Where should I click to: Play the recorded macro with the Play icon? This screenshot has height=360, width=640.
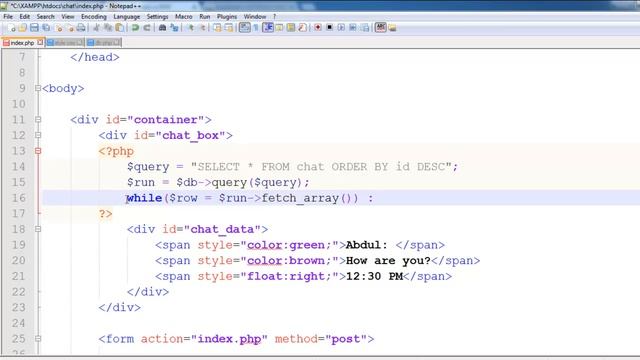tap(341, 28)
